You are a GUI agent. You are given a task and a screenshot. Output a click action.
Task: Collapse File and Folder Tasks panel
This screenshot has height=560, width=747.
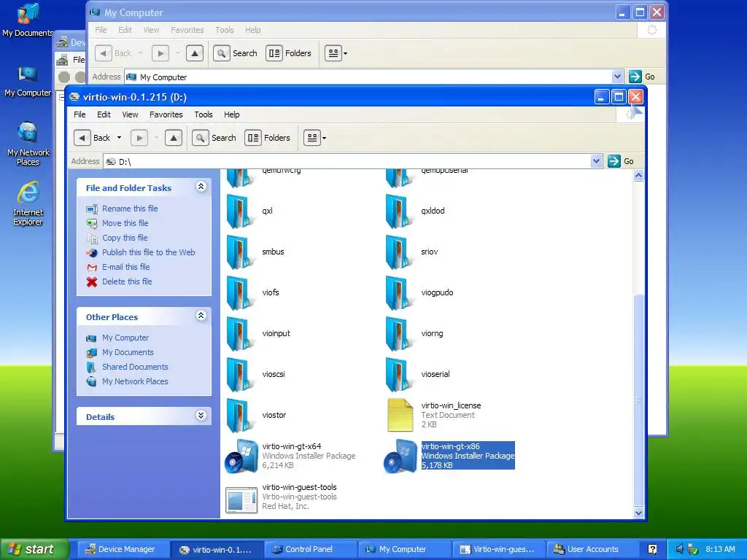[x=201, y=187]
